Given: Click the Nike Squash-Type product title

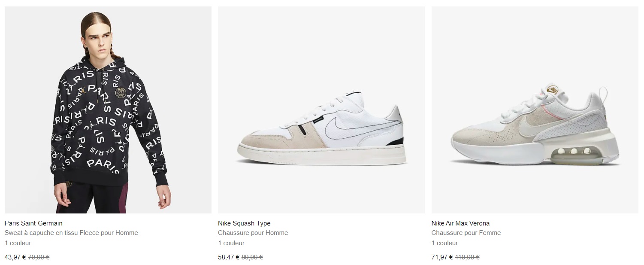Looking at the screenshot, I should pos(244,223).
